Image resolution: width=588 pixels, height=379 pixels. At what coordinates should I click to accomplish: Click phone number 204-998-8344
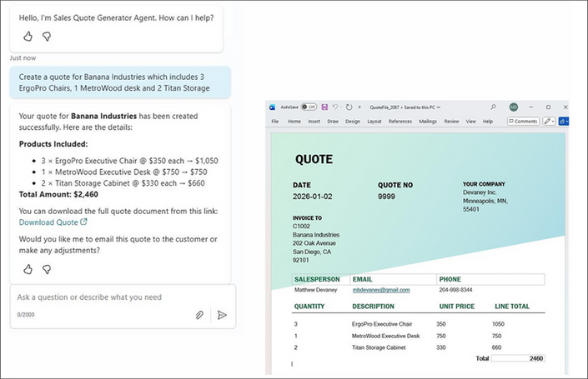[455, 290]
